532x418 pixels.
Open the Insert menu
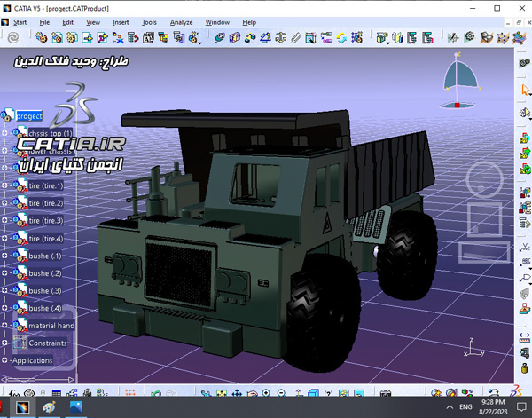point(121,22)
